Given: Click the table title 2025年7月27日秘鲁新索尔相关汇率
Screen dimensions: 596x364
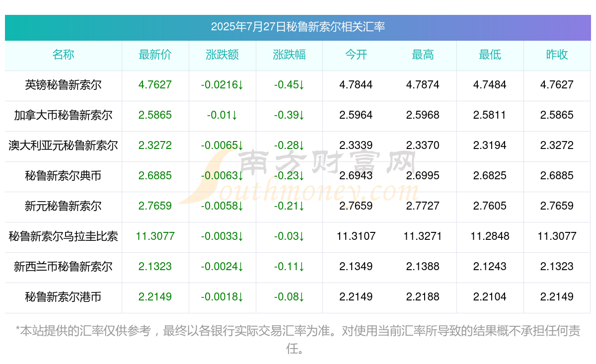Looking at the screenshot, I should [298, 27].
